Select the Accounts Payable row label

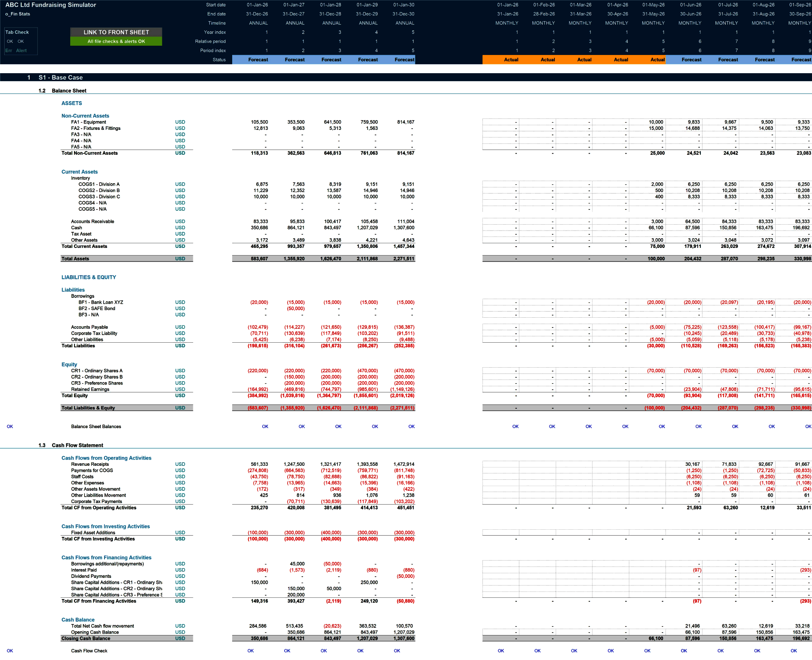[x=89, y=327]
